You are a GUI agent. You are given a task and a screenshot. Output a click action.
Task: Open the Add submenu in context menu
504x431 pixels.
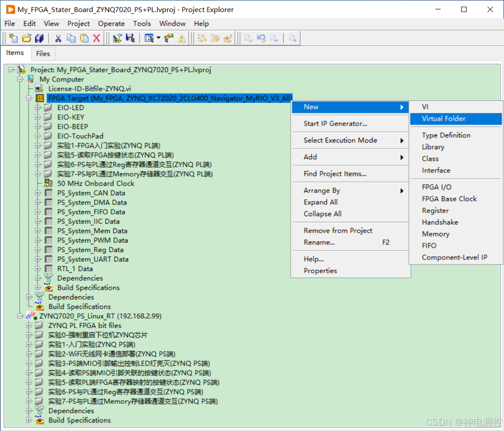point(350,157)
